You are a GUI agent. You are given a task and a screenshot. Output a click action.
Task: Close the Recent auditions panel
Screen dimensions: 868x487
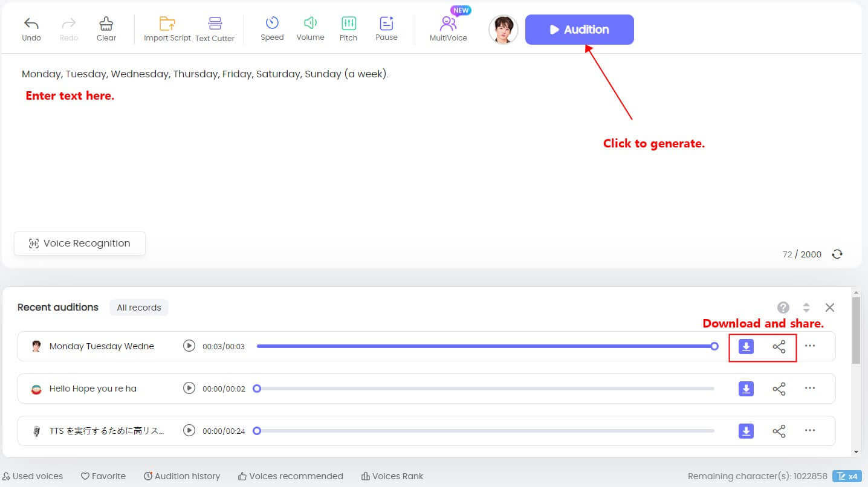[830, 308]
